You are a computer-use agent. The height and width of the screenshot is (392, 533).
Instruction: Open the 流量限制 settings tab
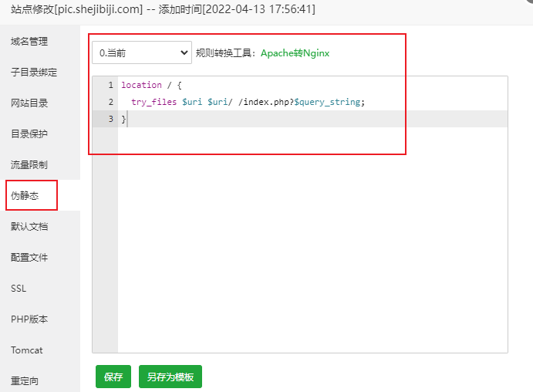[x=29, y=164]
